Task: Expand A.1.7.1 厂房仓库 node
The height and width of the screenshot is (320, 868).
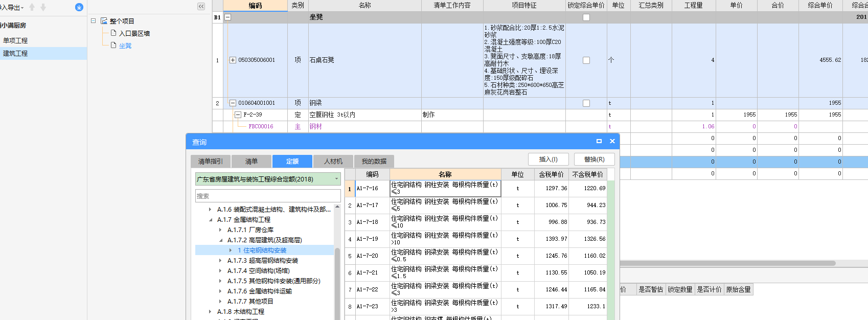Action: [220, 230]
